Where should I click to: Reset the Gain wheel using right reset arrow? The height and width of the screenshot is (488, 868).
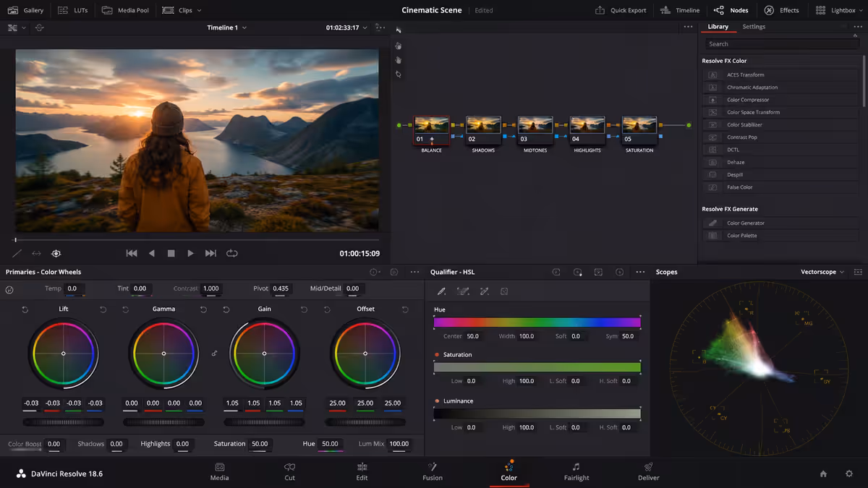(304, 309)
